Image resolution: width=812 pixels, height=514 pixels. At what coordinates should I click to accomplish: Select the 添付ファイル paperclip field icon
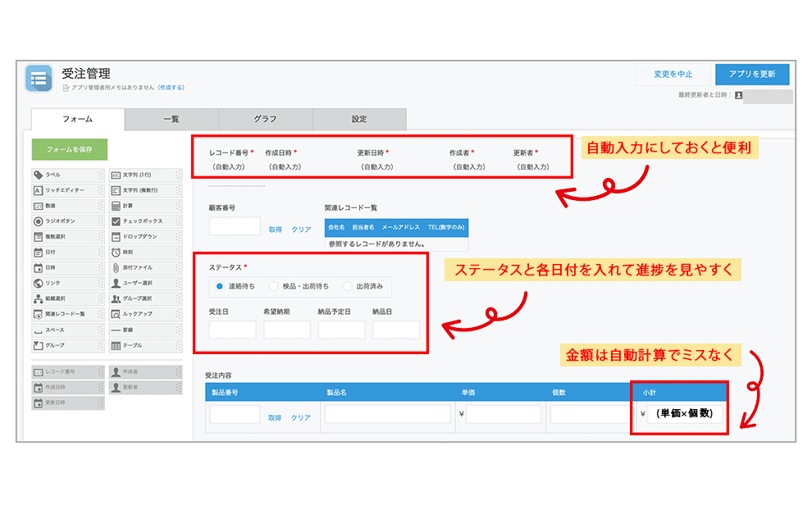coord(116,268)
